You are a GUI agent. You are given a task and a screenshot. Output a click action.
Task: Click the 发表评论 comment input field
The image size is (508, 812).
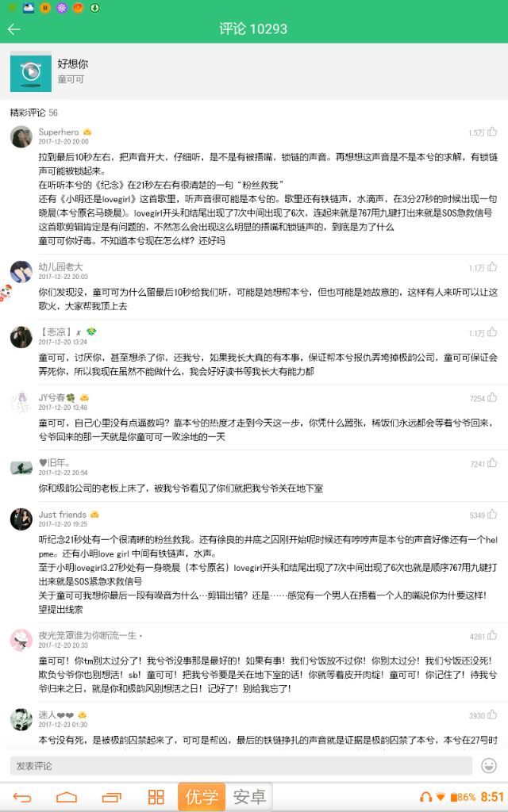click(241, 765)
